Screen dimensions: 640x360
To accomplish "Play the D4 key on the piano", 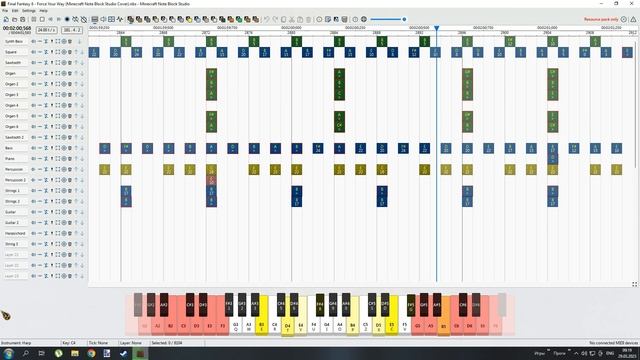I will tap(287, 326).
